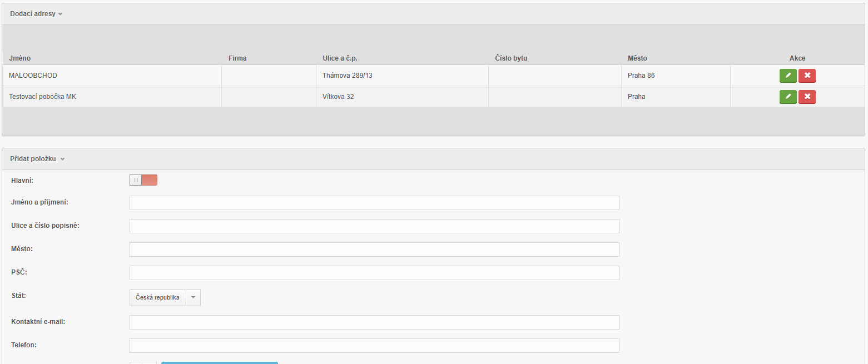Click the Číslo bytu column header

click(511, 58)
